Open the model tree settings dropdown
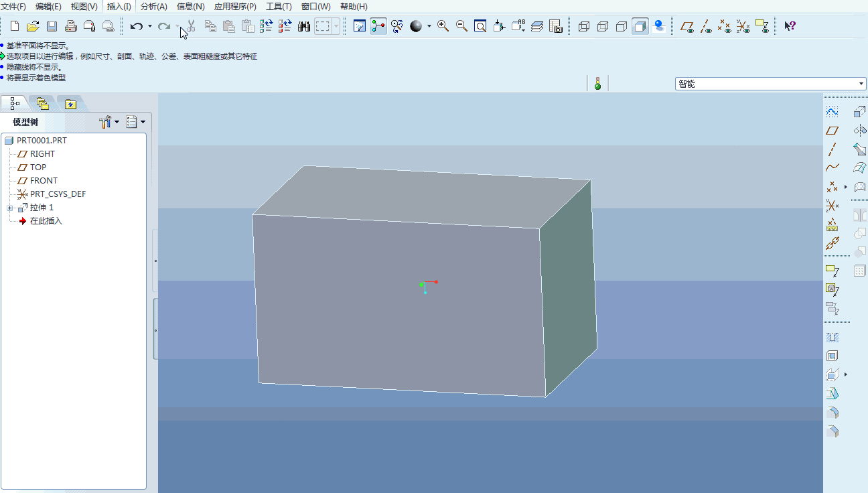The image size is (868, 493). coord(109,122)
